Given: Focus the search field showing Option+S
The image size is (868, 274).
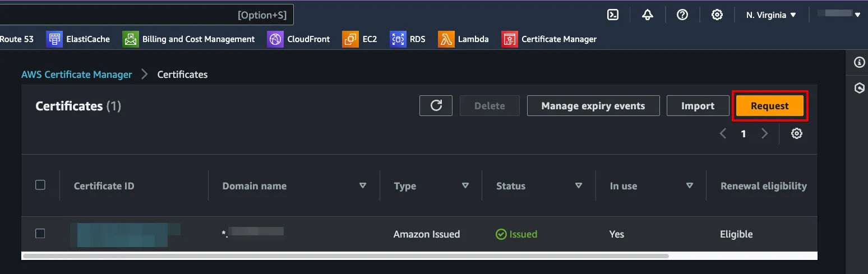Looking at the screenshot, I should click(146, 15).
